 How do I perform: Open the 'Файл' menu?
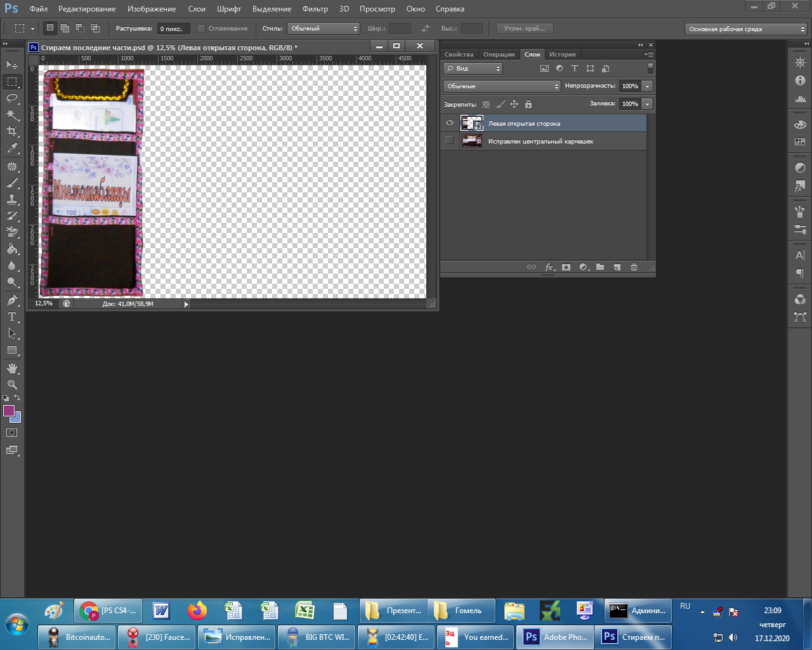tap(39, 9)
